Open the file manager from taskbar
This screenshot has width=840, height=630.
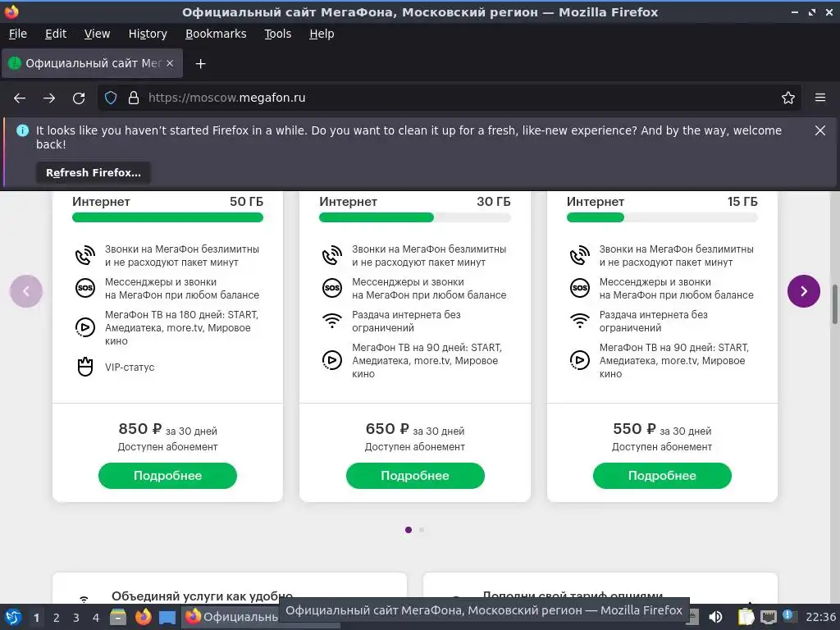tap(118, 617)
